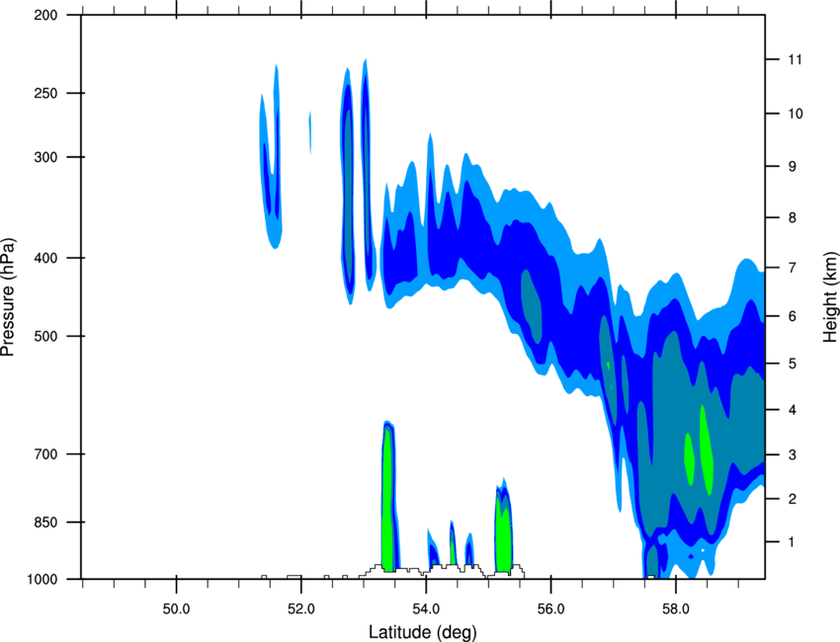This screenshot has width=840, height=642.
Task: Click the "Pressure (hPa)" axis title
Action: tap(8, 297)
